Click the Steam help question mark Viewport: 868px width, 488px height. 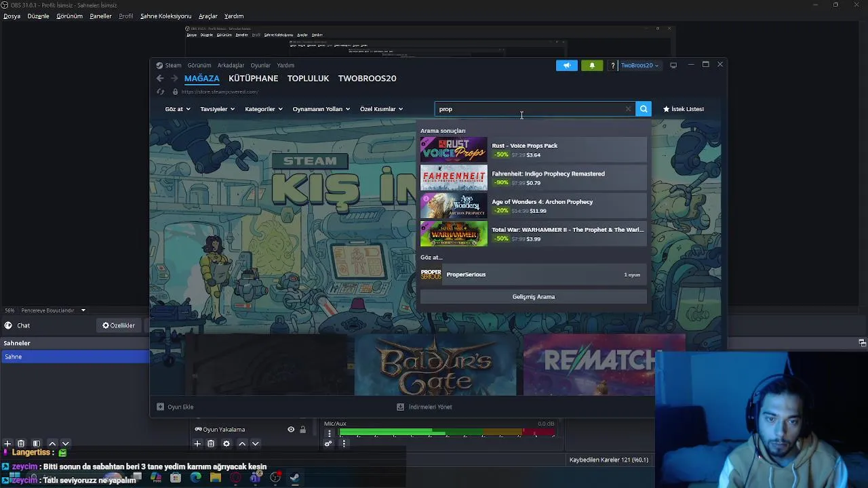613,65
